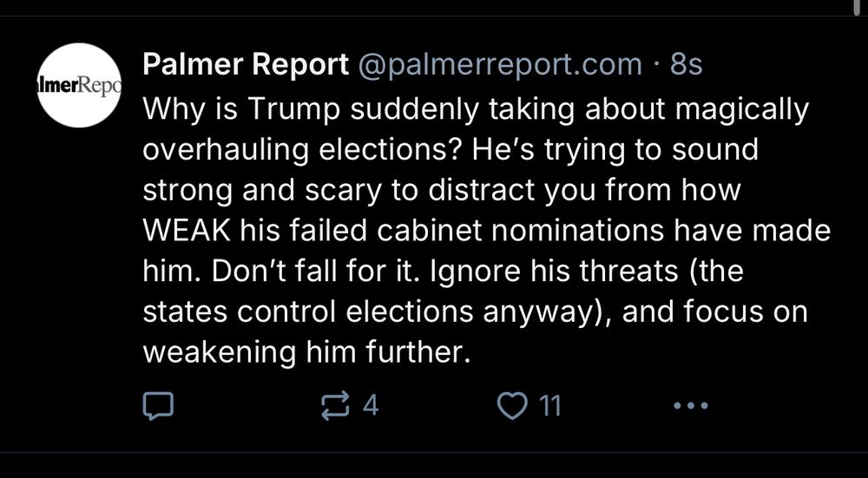
Task: Click the like count showing 11
Action: point(550,405)
